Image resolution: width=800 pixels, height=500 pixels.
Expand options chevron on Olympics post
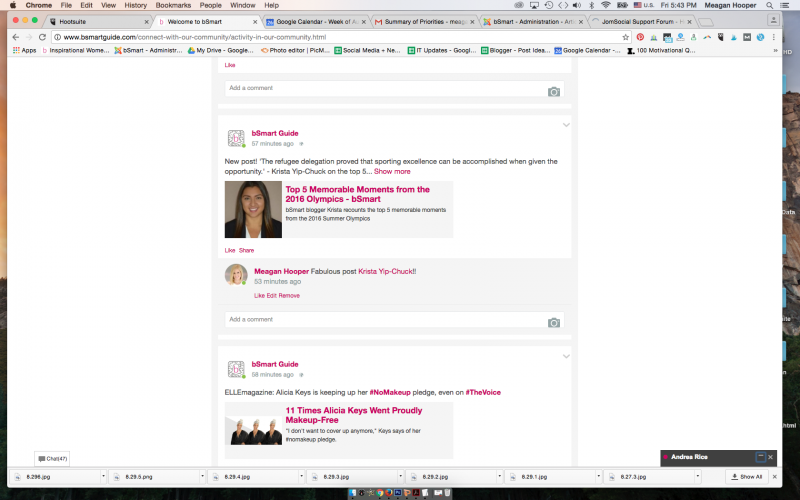566,125
